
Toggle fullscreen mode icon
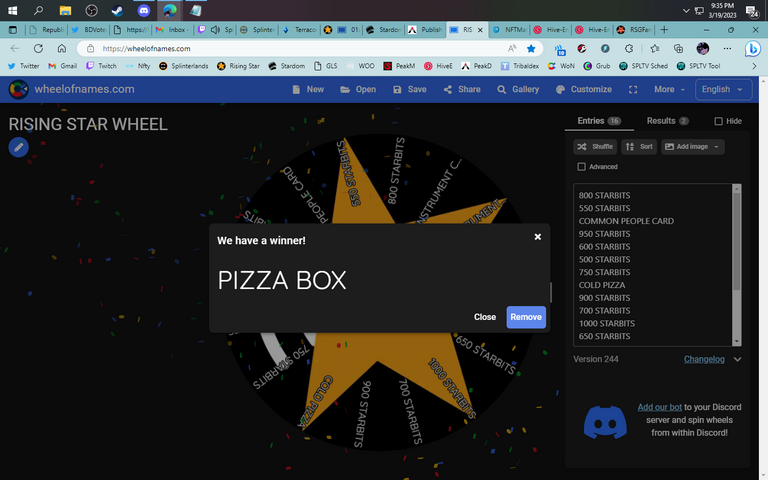633,90
